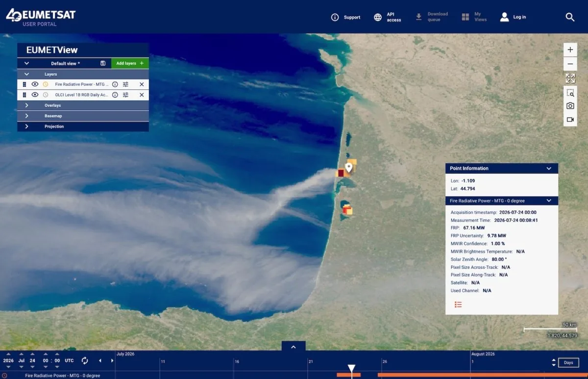
Task: Step timeline back one step
Action: (100, 360)
